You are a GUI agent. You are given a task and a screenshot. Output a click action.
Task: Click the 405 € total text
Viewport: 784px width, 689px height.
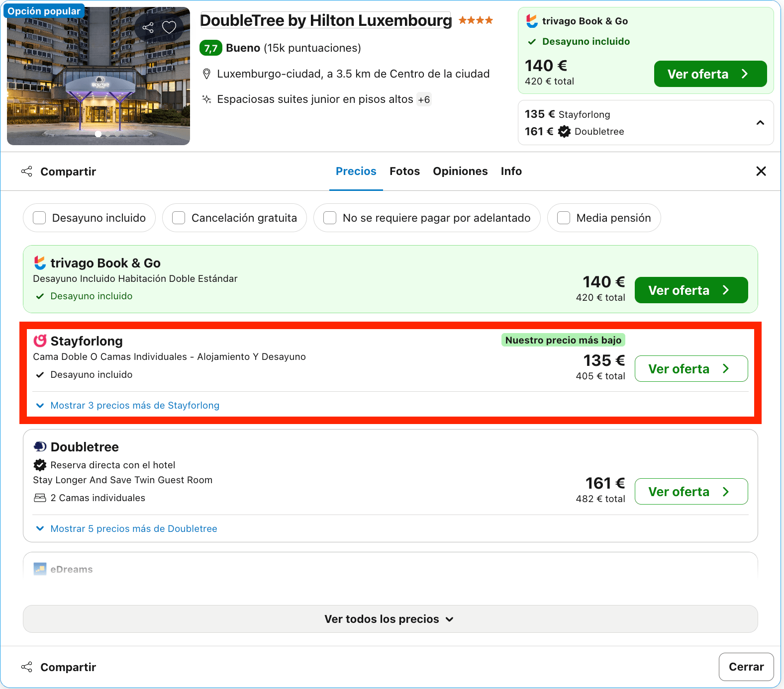tap(600, 376)
